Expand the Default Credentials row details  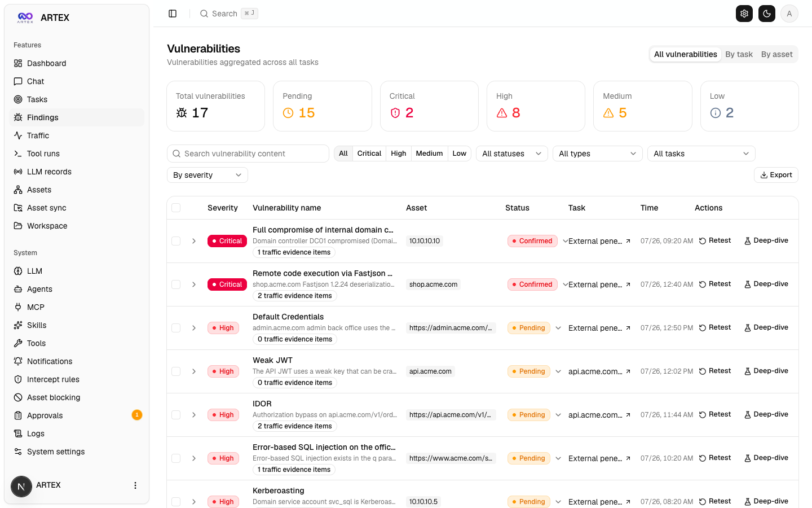tap(194, 328)
